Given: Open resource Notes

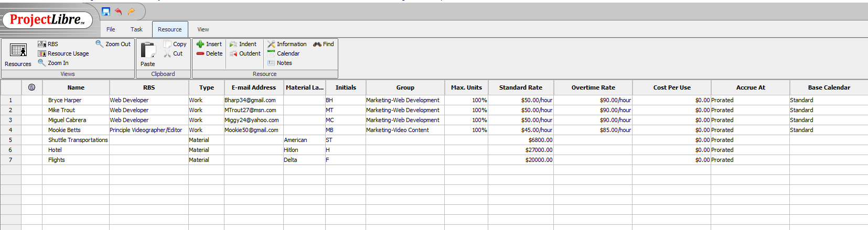Looking at the screenshot, I should pyautogui.click(x=280, y=63).
